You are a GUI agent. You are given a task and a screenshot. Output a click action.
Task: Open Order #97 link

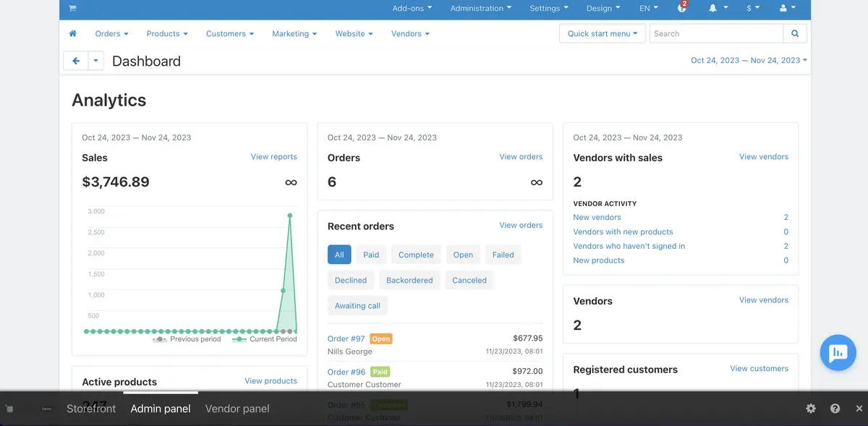pyautogui.click(x=346, y=338)
